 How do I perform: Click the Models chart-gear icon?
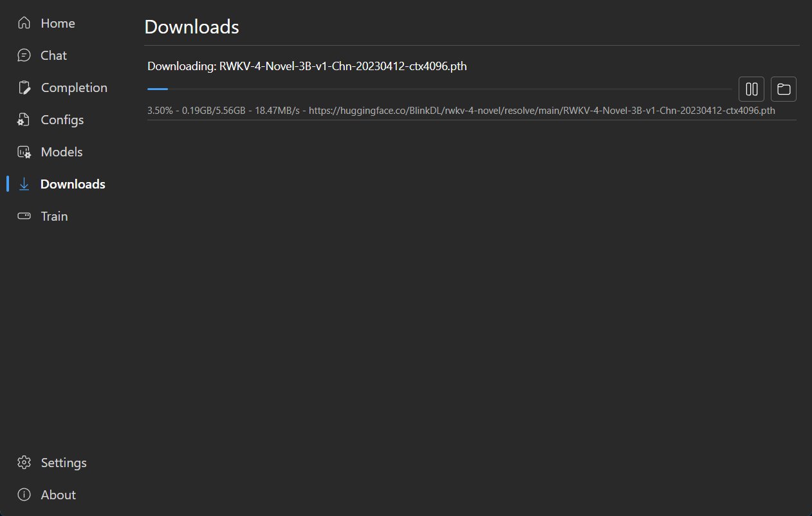tap(24, 152)
